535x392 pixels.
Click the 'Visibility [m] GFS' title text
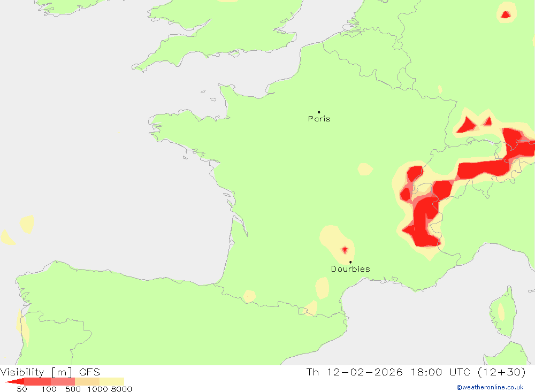(x=50, y=372)
